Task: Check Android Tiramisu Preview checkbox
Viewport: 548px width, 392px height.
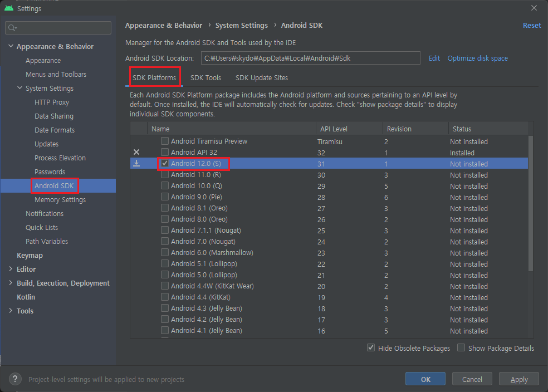Action: tap(165, 141)
